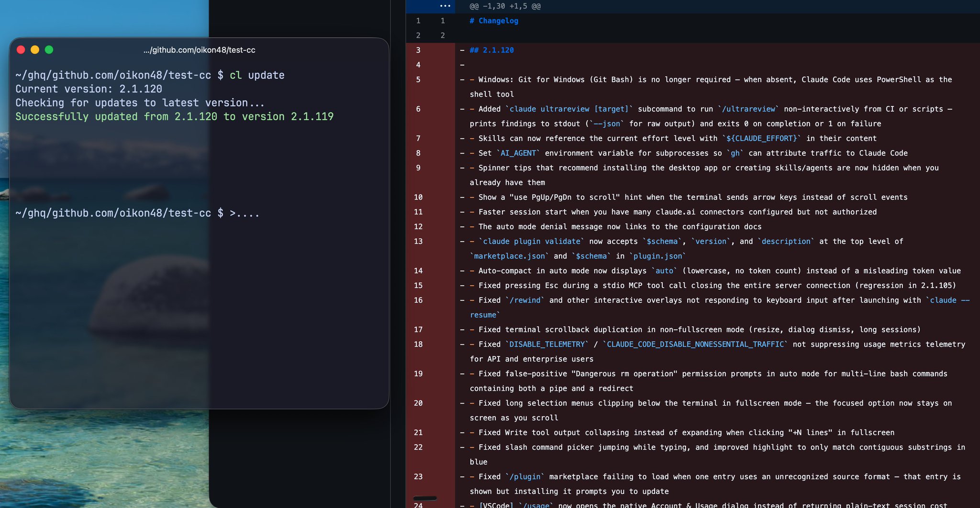Click the terminal title github.com/oikon48/test-cc
This screenshot has height=508, width=980.
pyautogui.click(x=199, y=50)
